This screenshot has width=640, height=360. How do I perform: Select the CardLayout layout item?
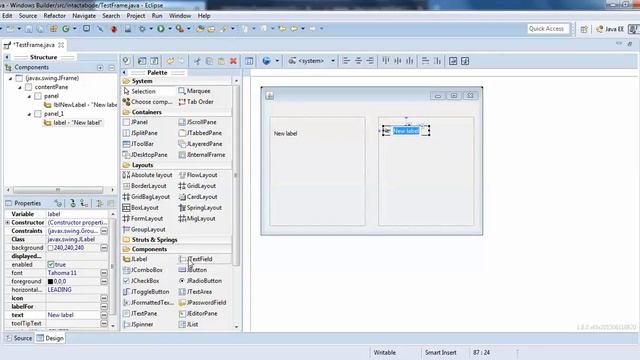tap(198, 197)
